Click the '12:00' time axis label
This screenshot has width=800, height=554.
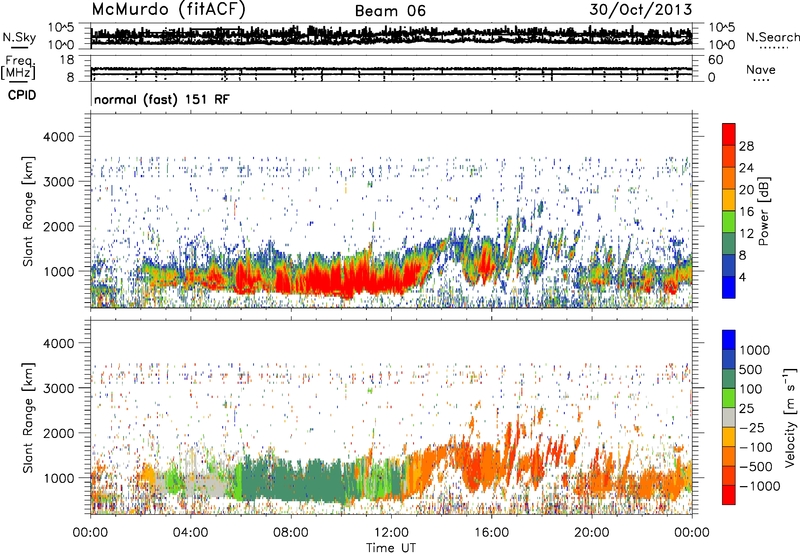click(x=391, y=533)
